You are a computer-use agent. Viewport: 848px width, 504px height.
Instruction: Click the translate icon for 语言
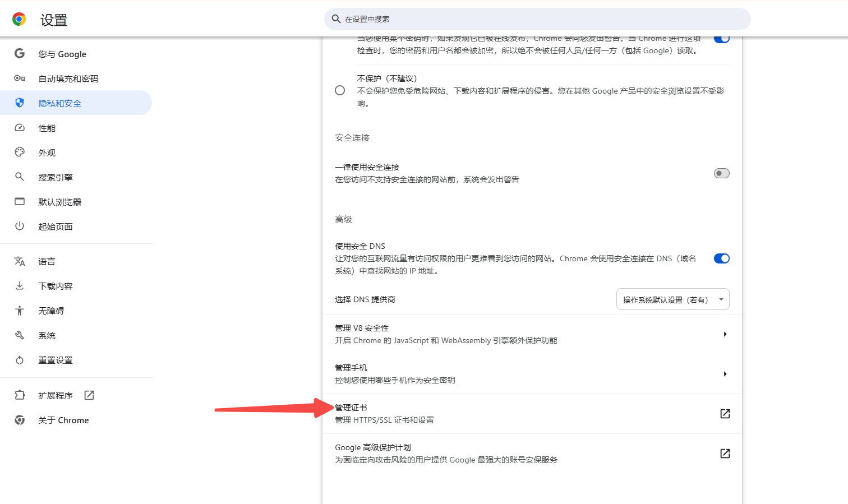click(20, 261)
